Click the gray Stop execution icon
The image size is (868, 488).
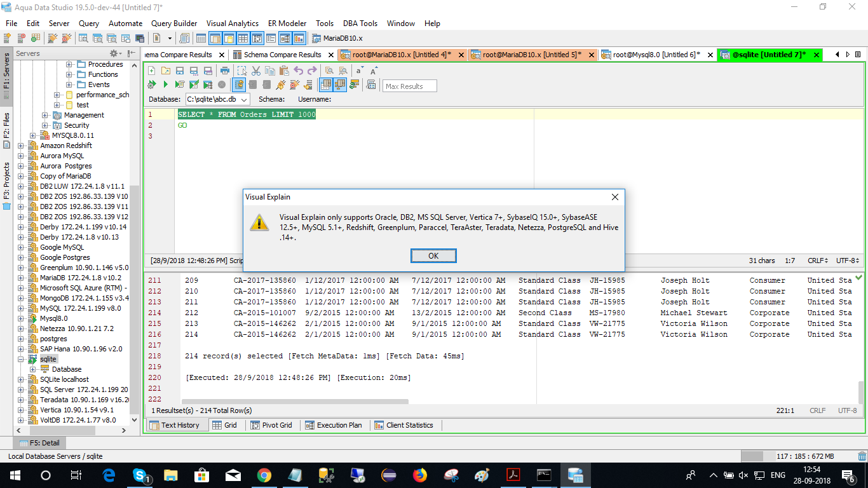point(222,85)
